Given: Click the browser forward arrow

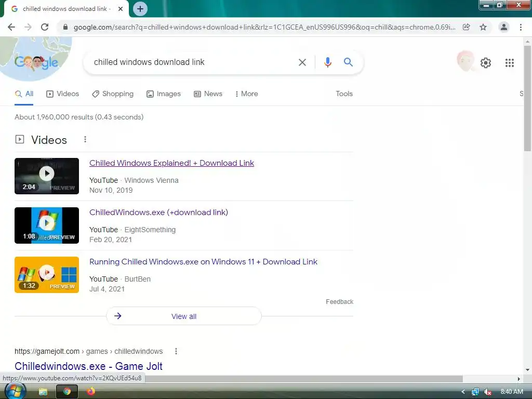Looking at the screenshot, I should [x=28, y=27].
